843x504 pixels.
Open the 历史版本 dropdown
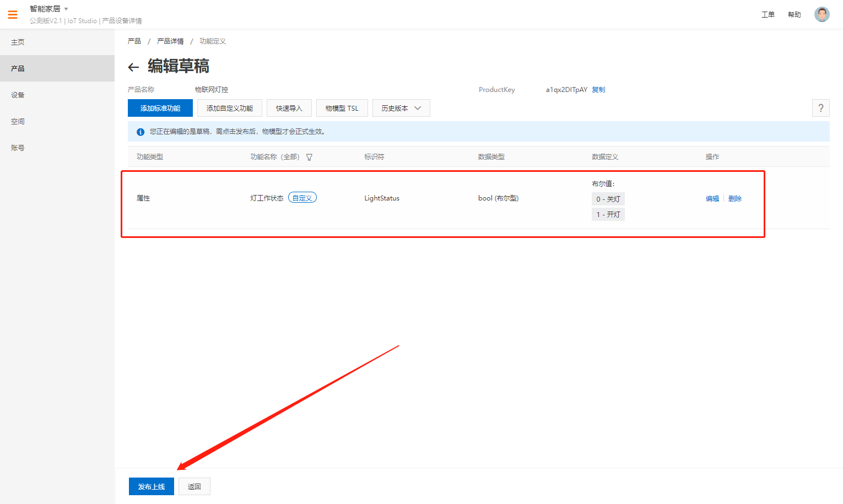[x=401, y=108]
